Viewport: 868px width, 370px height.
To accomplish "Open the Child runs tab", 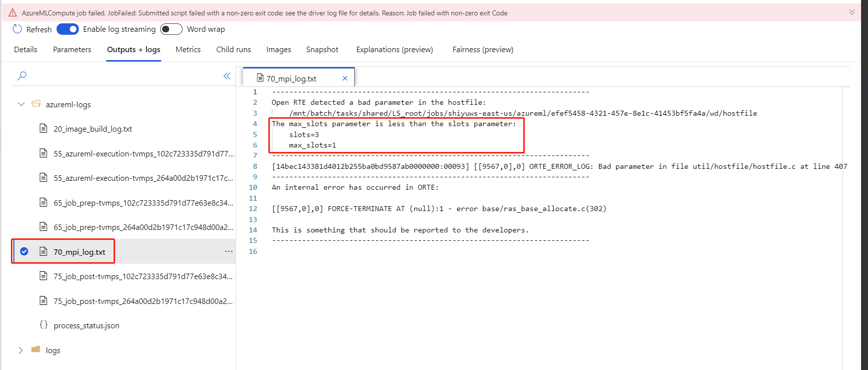I will coord(233,50).
